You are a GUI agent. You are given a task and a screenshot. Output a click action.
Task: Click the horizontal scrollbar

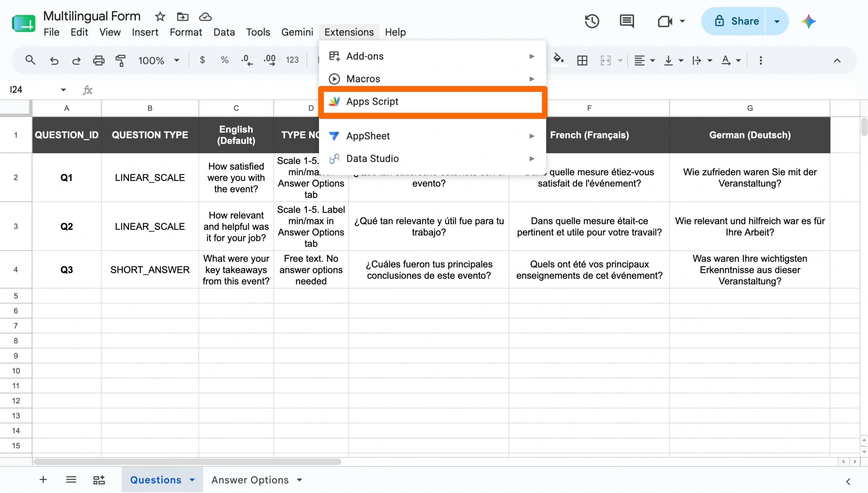[188, 462]
